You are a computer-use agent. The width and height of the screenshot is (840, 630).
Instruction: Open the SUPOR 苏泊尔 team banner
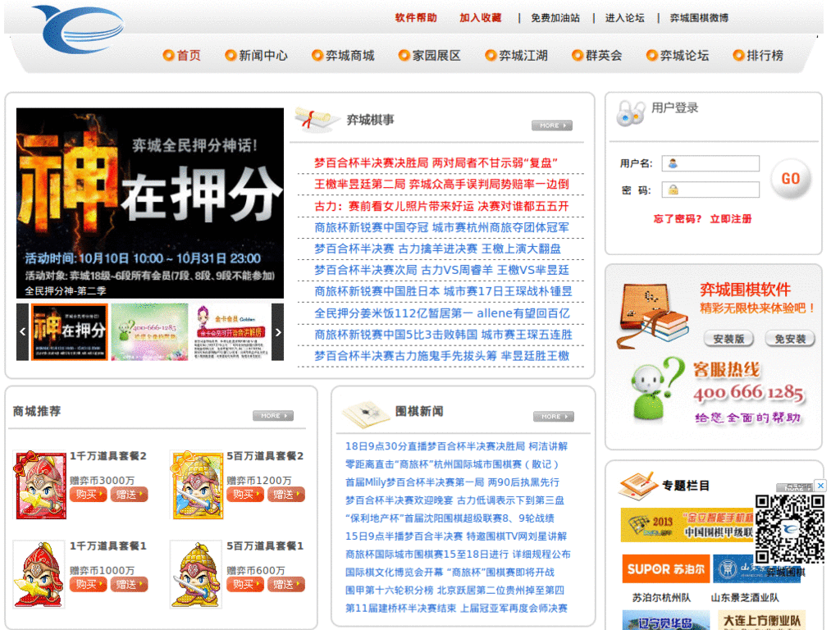pos(666,569)
